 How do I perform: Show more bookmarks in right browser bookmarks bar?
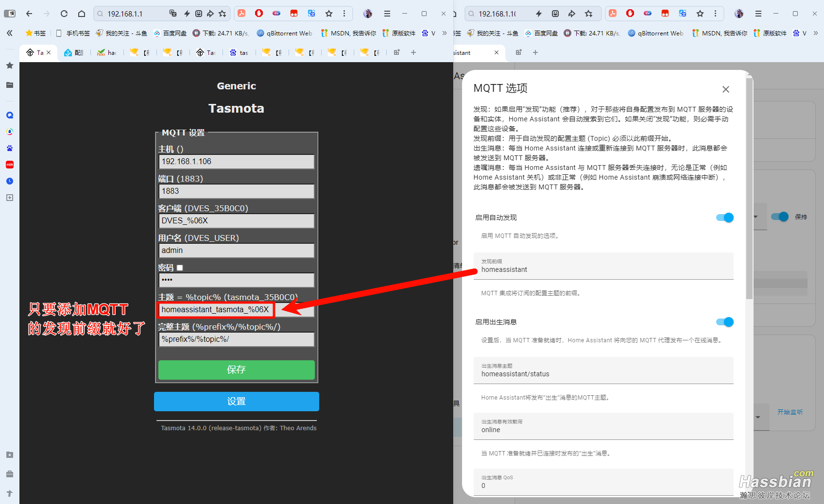[x=816, y=33]
